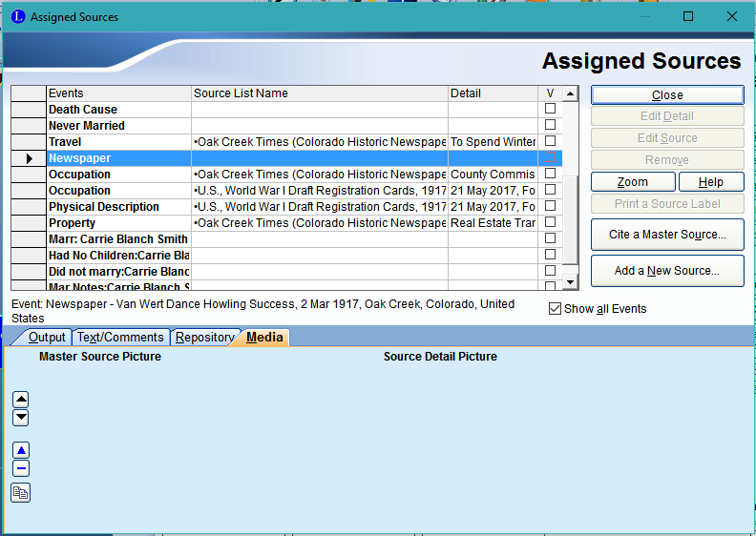Select Had No Children:Carrie Bla event
Viewport: 756px width, 536px height.
pos(118,256)
